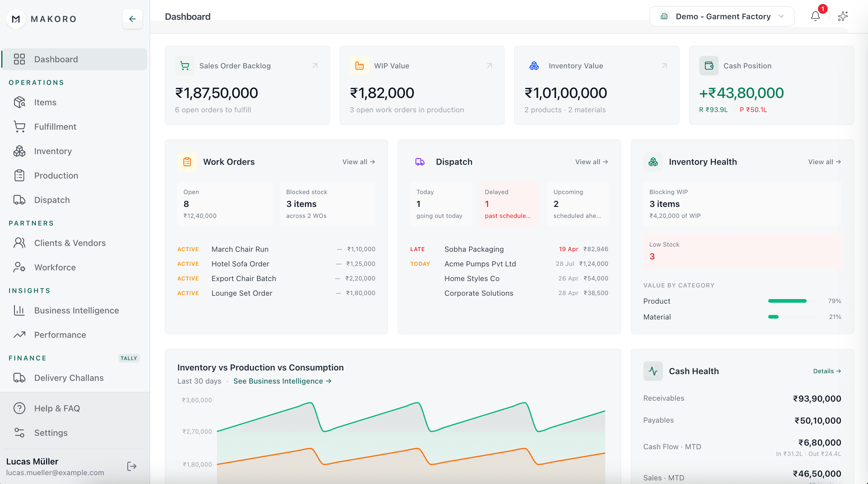Open Fulfillment in the sidebar
Screen dimensions: 868x484
click(75, 127)
